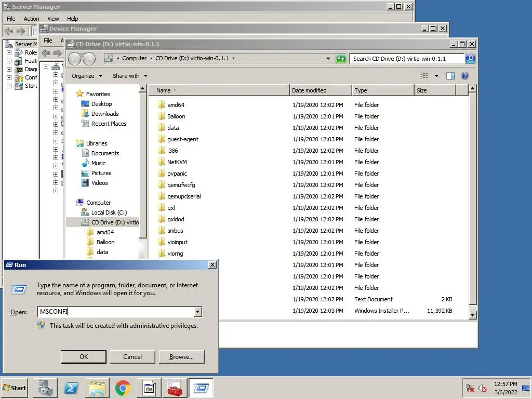The image size is (532, 399).
Task: Open the guest-agent folder
Action: 182,139
